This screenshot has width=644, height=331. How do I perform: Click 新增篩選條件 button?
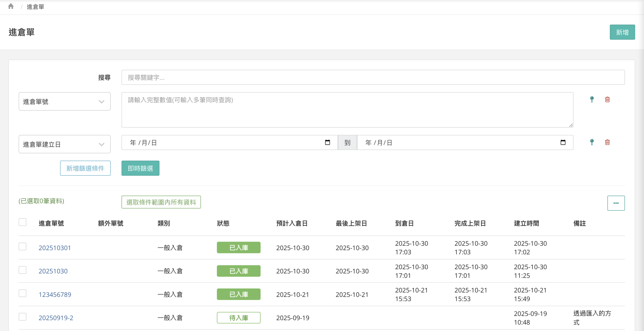click(85, 168)
